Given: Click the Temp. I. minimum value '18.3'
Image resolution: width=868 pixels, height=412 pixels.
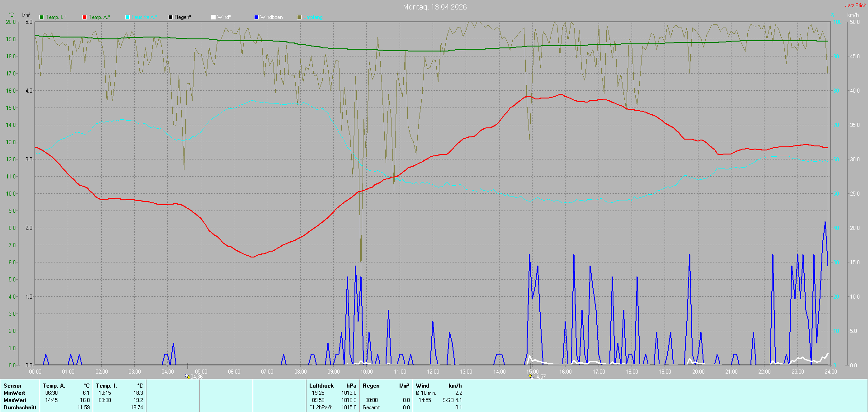Looking at the screenshot, I should click(138, 393).
